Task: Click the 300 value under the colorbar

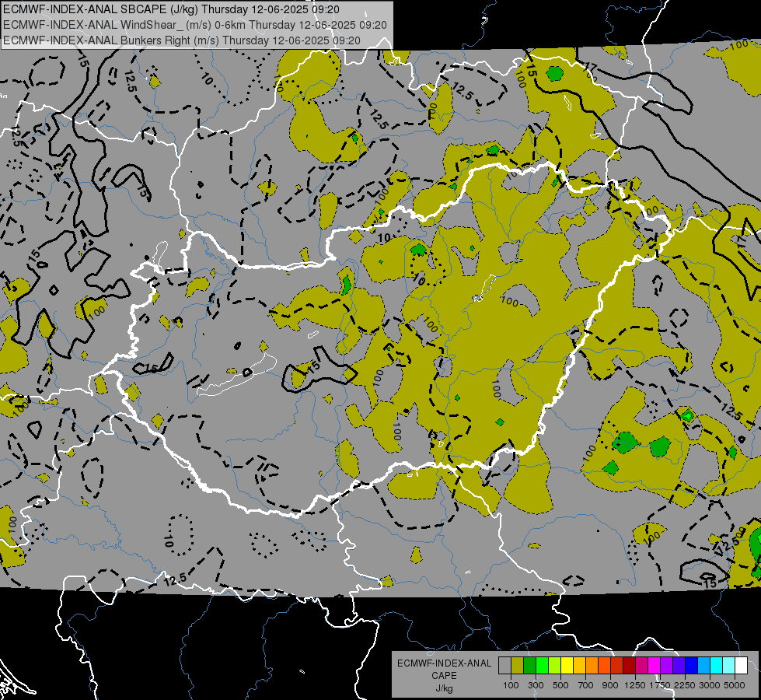Action: pos(536,685)
